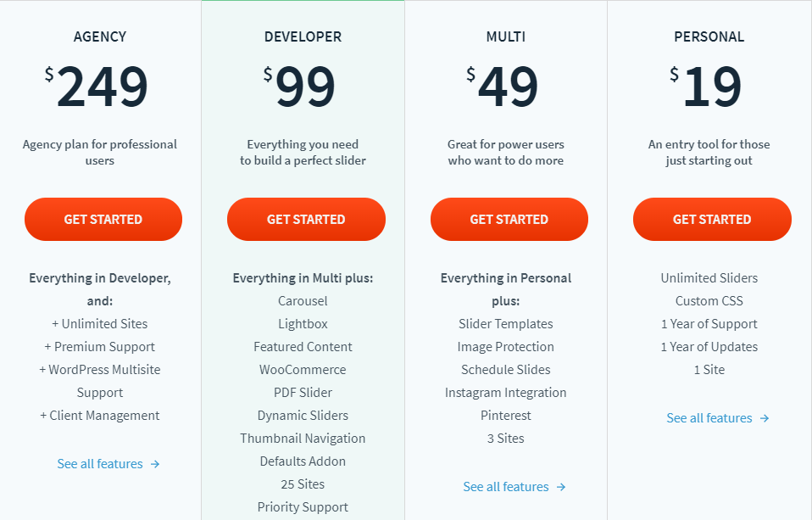Click Get Started under the Personal plan

712,220
